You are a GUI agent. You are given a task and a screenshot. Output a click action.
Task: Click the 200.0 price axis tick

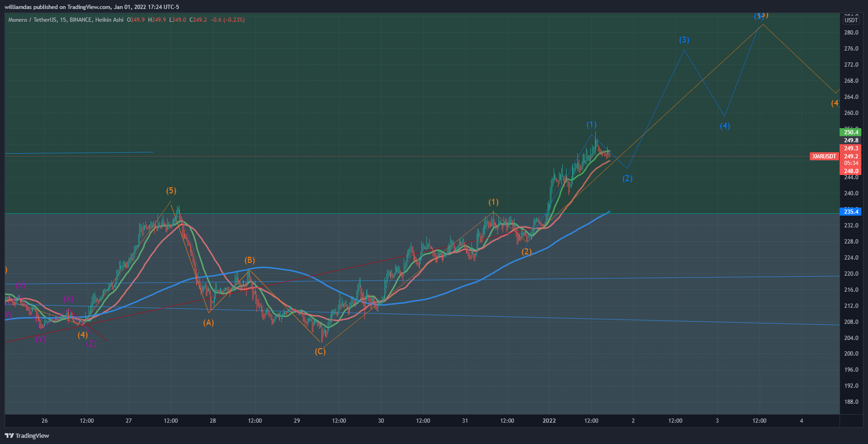[851, 354]
